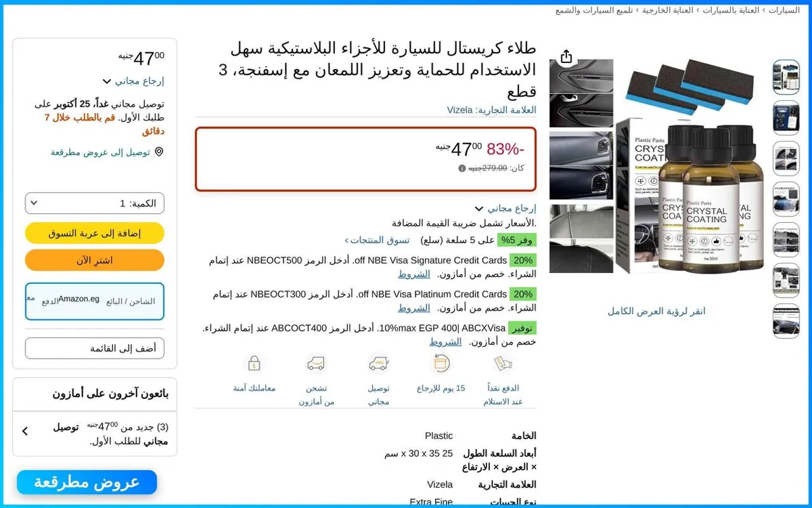
Task: Click the Vizela value in specifications table
Action: point(440,484)
